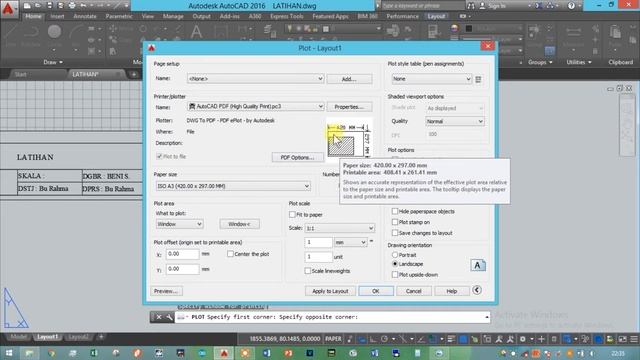The width and height of the screenshot is (640, 360).
Task: Switch to the Annotate ribbon tab
Action: coord(85,16)
